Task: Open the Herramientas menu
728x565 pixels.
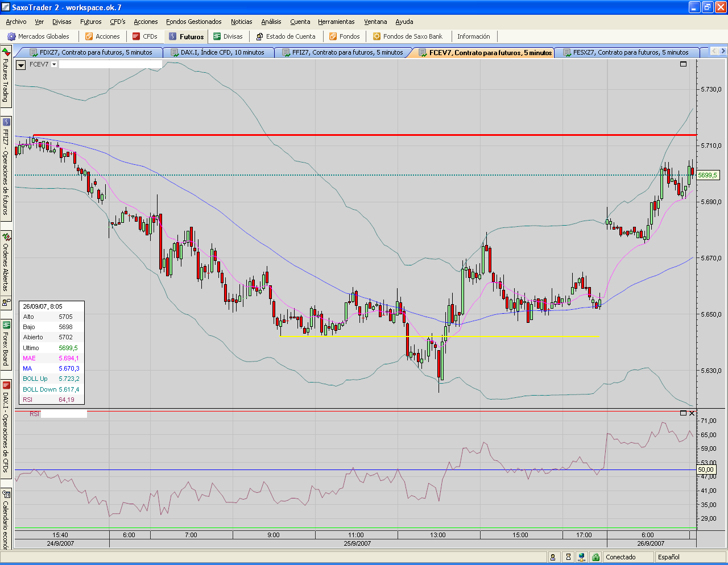Action: point(336,22)
